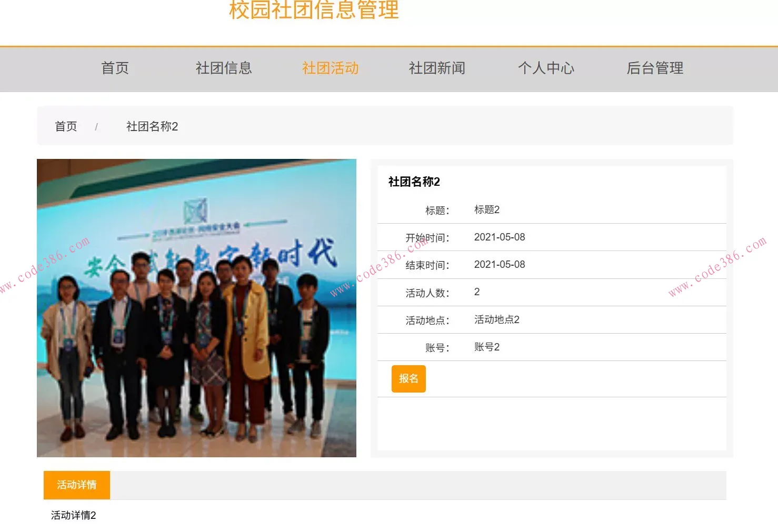Select the 标题2 title value

(x=486, y=210)
